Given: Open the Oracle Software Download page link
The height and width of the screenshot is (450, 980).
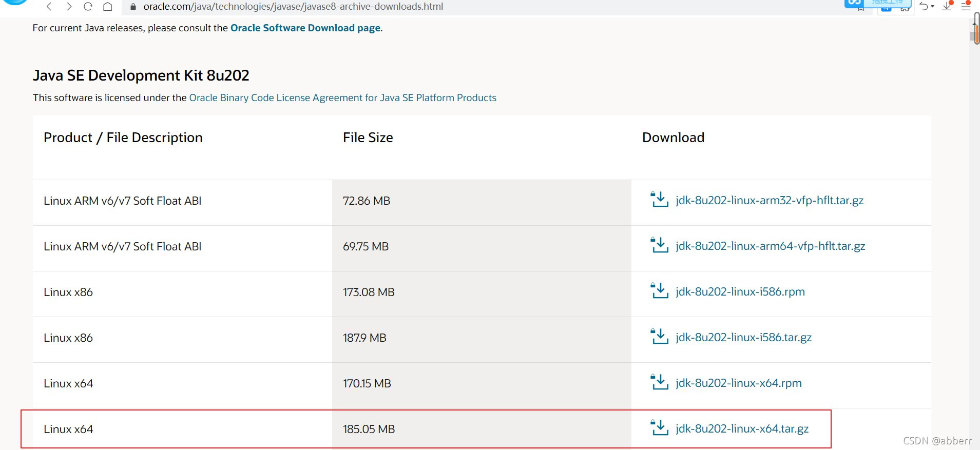Looking at the screenshot, I should (305, 28).
